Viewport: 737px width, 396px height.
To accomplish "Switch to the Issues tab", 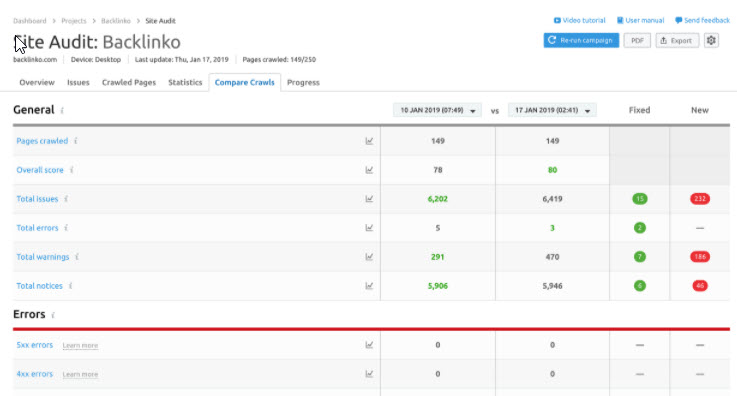I will tap(78, 83).
